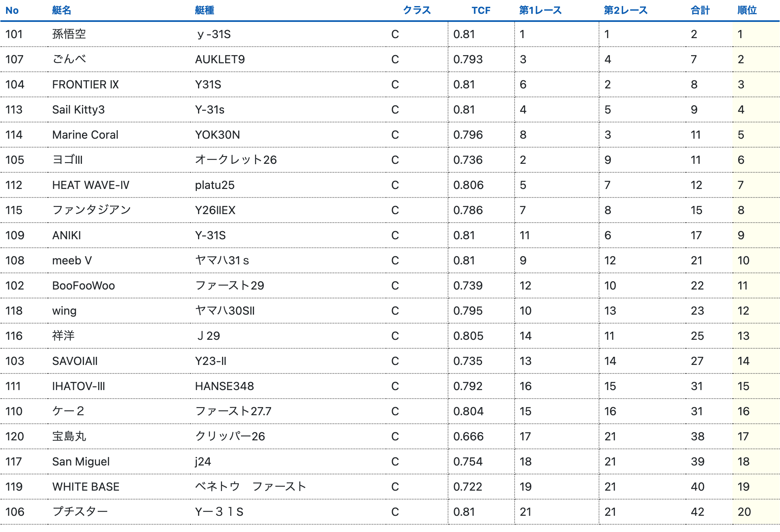Select the Marine Coral row name

[85, 135]
